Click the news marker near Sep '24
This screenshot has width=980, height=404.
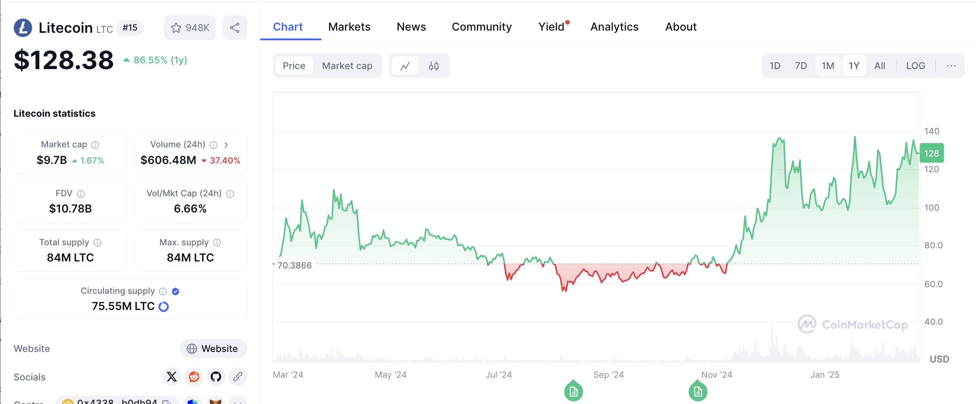(x=573, y=391)
